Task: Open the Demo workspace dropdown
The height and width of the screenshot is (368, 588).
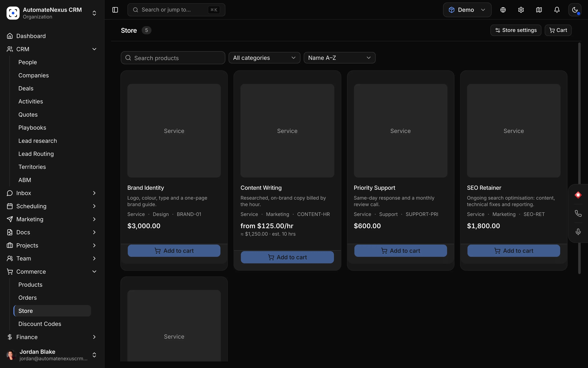Action: click(x=467, y=10)
